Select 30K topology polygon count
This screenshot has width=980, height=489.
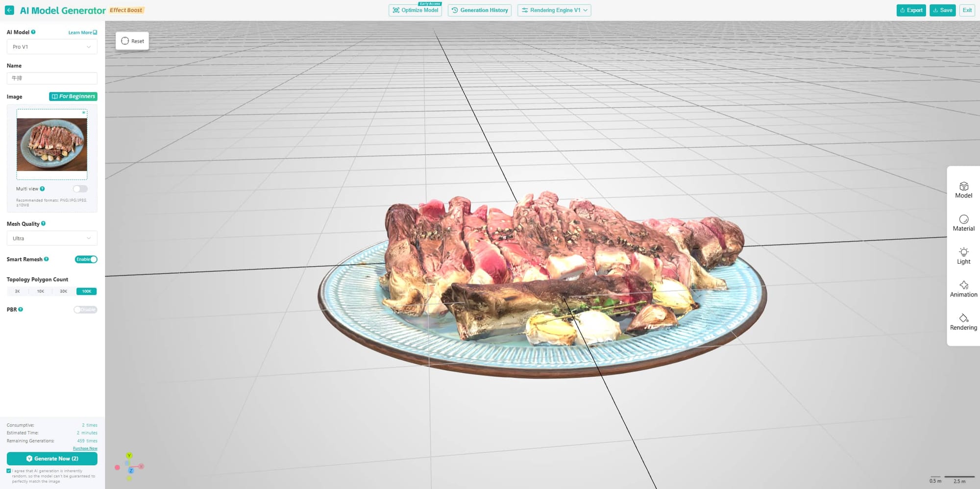tap(64, 291)
